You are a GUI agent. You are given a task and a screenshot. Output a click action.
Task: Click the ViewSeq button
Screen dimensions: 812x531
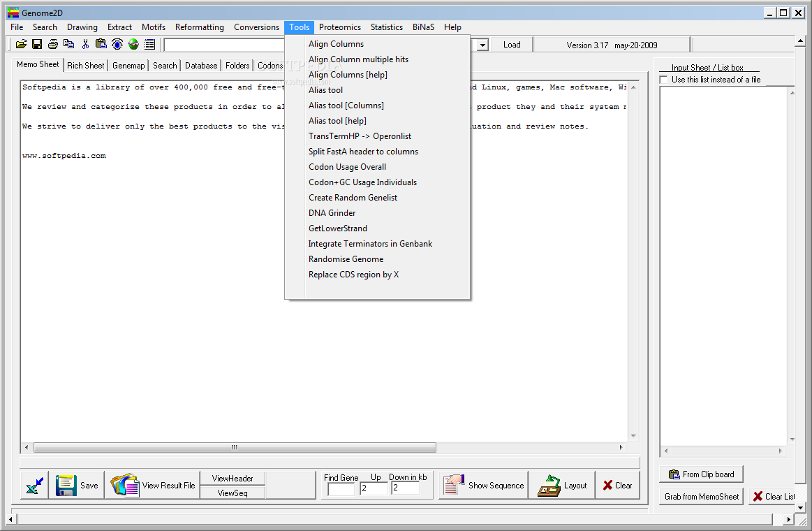click(x=232, y=493)
